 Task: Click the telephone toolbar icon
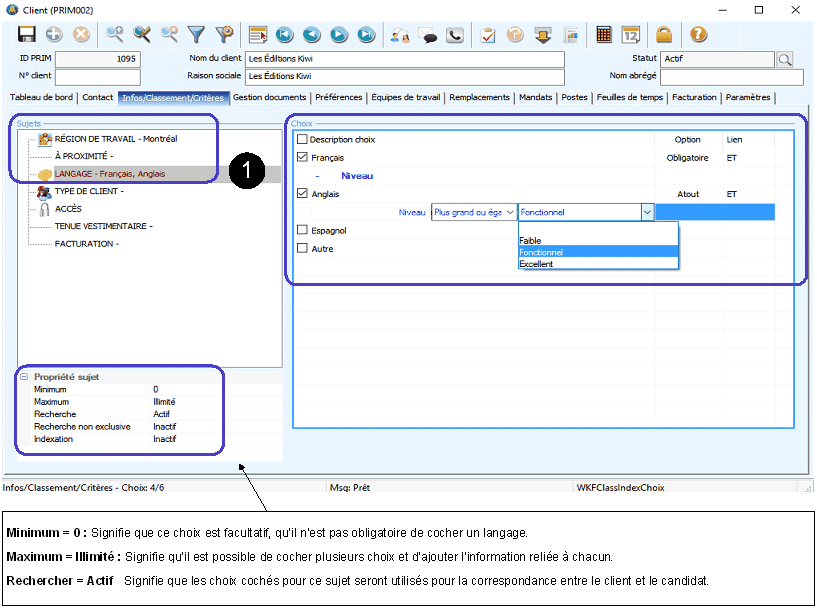tap(456, 34)
